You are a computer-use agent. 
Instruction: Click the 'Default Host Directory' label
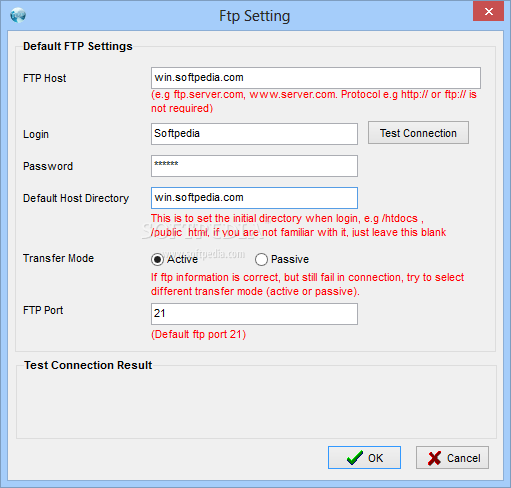(x=76, y=198)
